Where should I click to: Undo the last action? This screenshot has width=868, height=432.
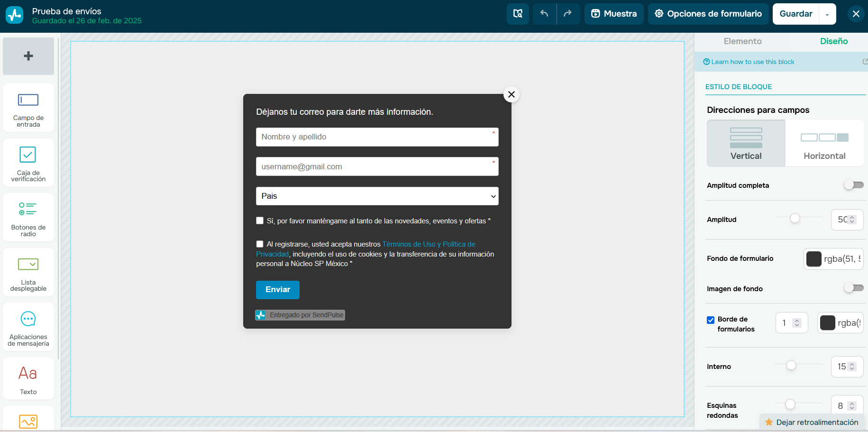tap(544, 14)
